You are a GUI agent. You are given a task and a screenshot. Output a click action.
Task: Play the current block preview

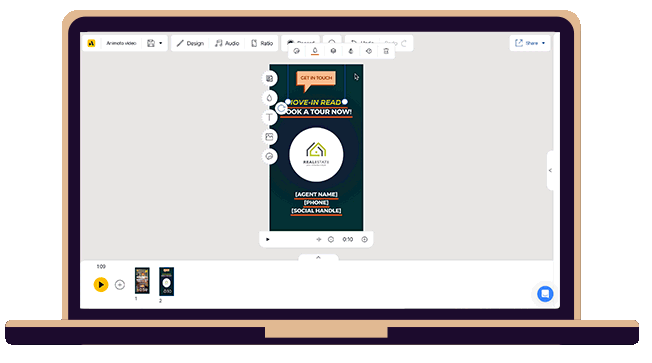point(268,240)
